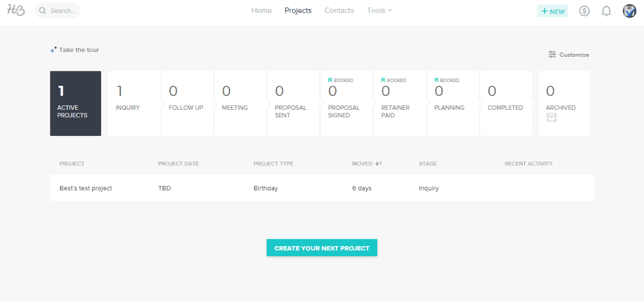
Task: Click CREATE YOUR NEXT PROJECT button
Action: (321, 248)
